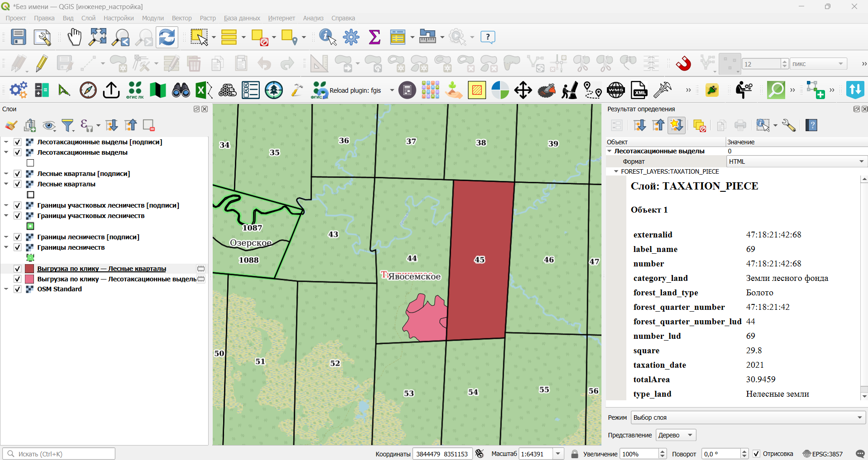Click the compass plugin icon
Image resolution: width=868 pixels, height=460 pixels.
(x=88, y=90)
